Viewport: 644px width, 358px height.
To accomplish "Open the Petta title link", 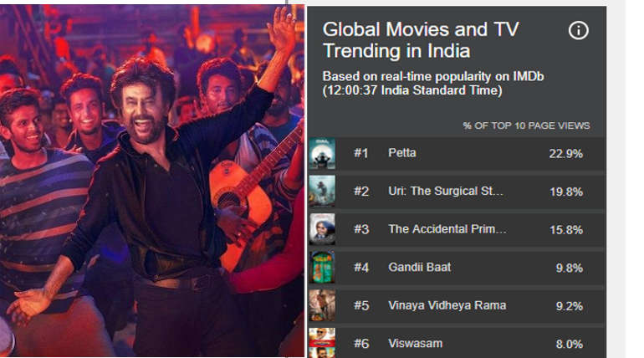I will pos(401,153).
